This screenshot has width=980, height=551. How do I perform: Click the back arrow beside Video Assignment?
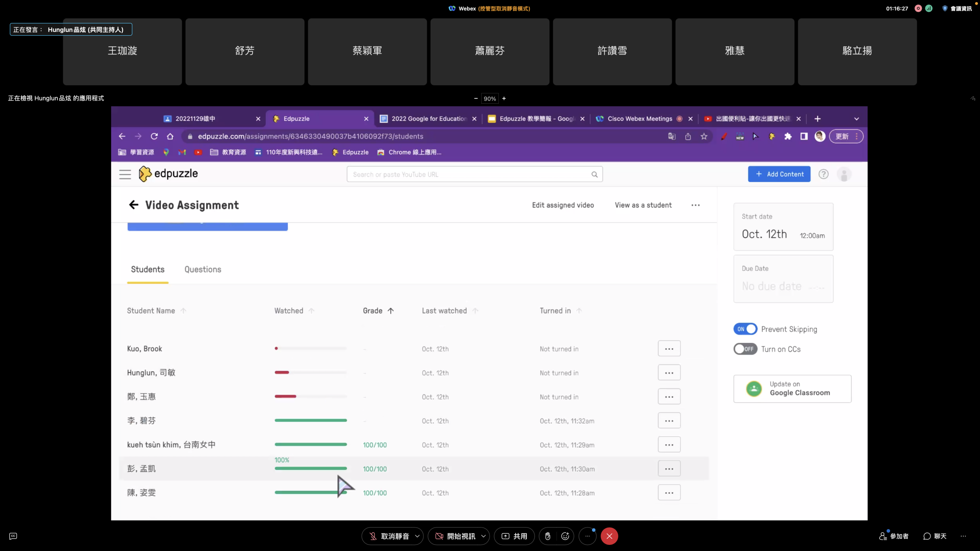pyautogui.click(x=133, y=205)
